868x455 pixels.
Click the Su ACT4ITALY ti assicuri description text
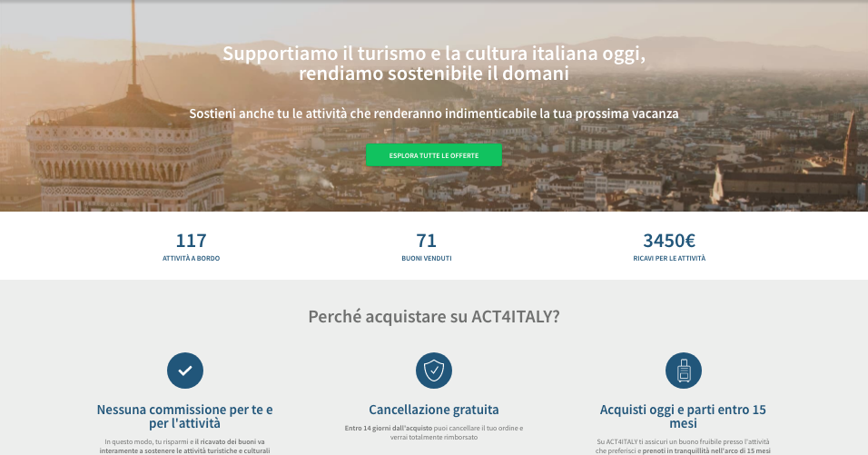point(683,446)
